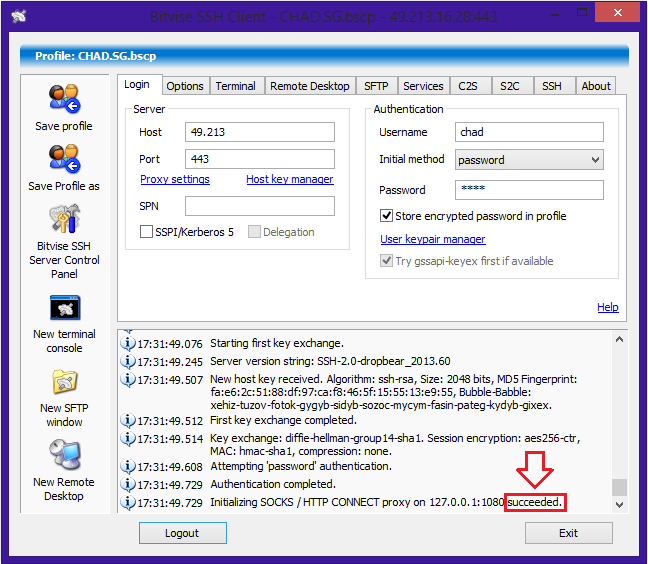Switch to the Terminal tab
The width and height of the screenshot is (648, 564).
tap(236, 86)
